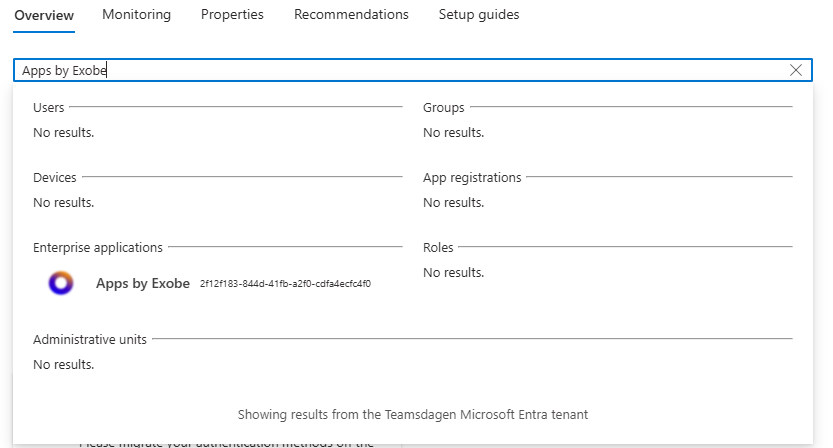Click the Users section heading
This screenshot has height=448, width=833.
click(x=48, y=107)
